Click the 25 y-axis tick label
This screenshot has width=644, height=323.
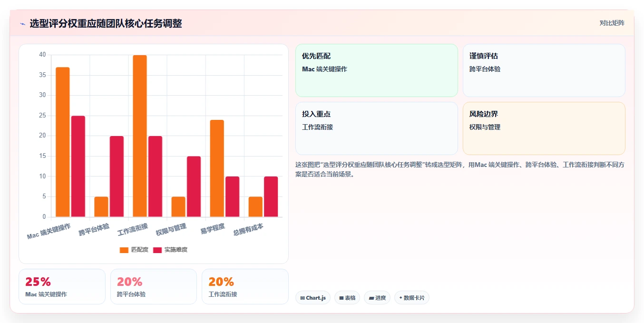pyautogui.click(x=42, y=116)
